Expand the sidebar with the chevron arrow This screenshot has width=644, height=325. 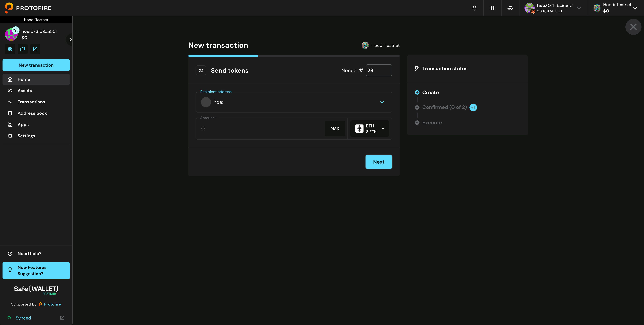tap(70, 39)
